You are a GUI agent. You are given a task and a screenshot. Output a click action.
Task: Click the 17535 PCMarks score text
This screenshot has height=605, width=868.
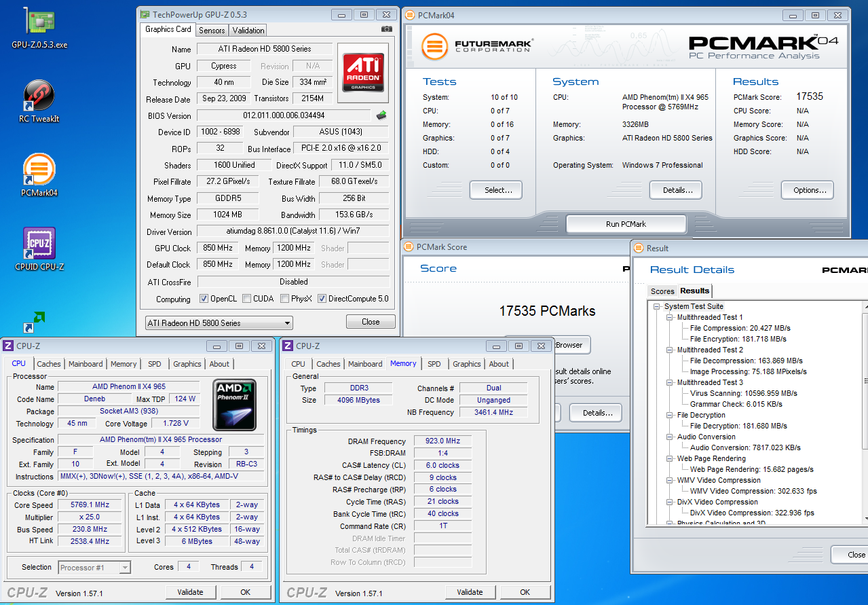(x=547, y=311)
